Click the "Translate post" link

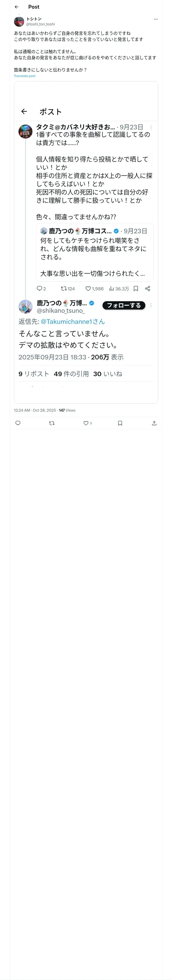25,76
